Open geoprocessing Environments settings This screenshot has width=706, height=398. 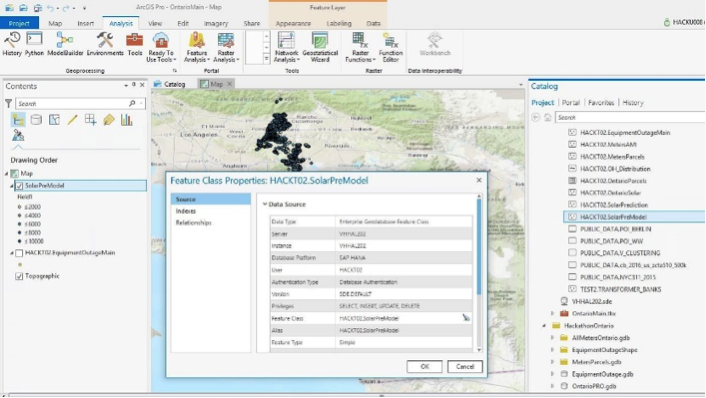coord(105,44)
